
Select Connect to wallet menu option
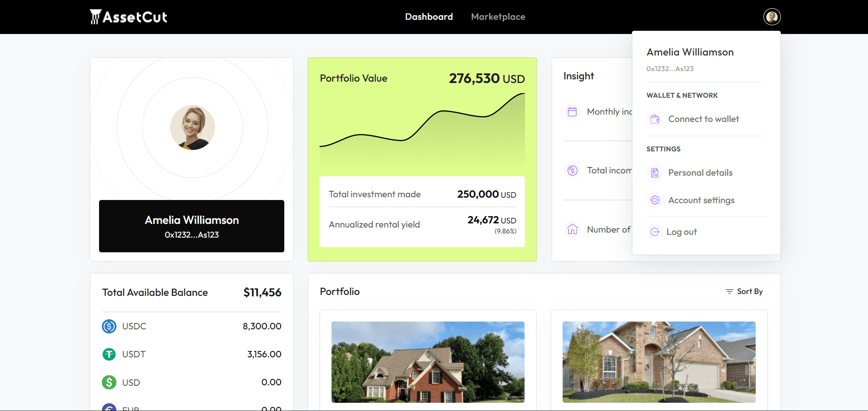tap(703, 119)
